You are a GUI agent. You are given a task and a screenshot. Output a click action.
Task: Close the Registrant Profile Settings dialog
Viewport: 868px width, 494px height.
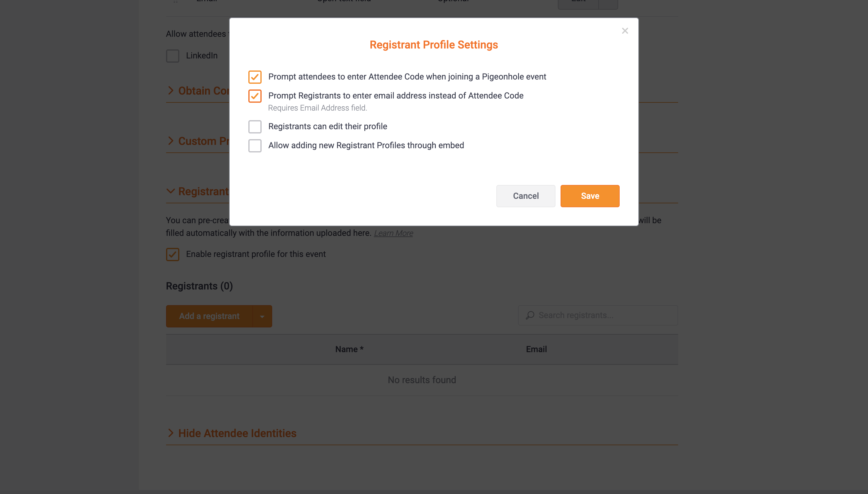coord(624,31)
